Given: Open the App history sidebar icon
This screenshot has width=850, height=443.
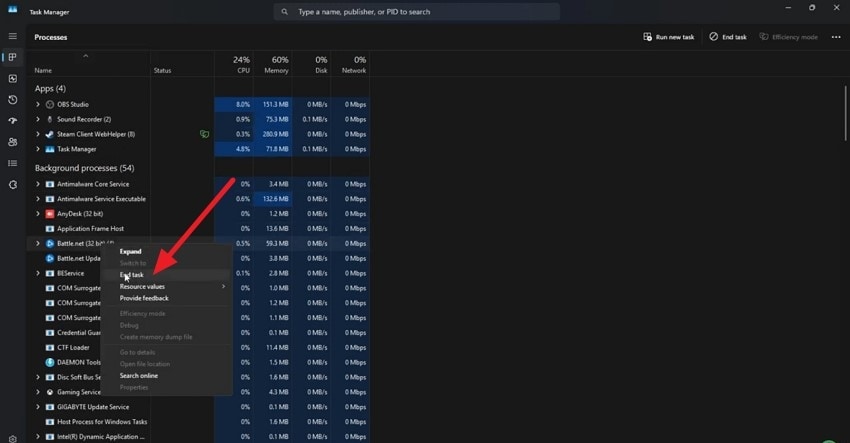Looking at the screenshot, I should 12,100.
